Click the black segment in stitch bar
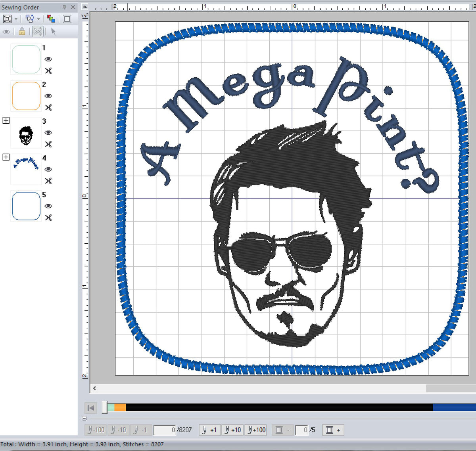Screen dimensions: 476x451 pos(279,407)
